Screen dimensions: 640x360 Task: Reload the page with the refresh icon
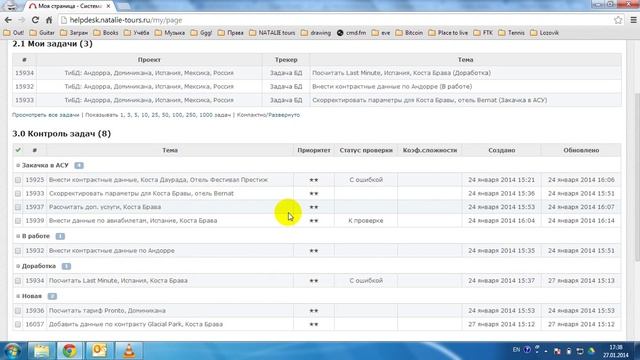(35, 20)
